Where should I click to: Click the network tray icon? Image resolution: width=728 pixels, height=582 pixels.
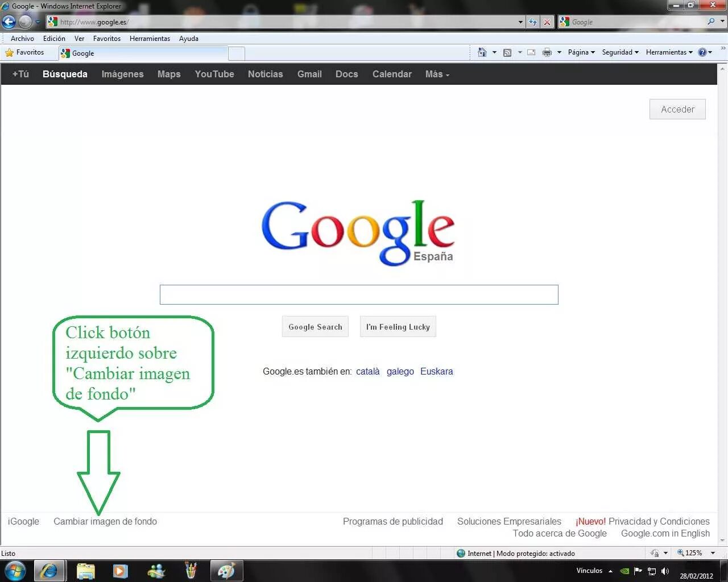[x=652, y=571]
